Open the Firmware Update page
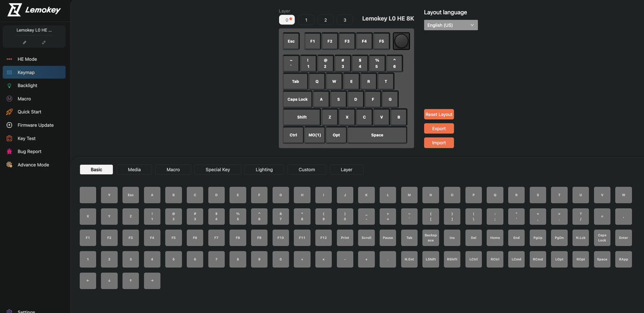Image resolution: width=644 pixels, height=313 pixels. [x=35, y=125]
